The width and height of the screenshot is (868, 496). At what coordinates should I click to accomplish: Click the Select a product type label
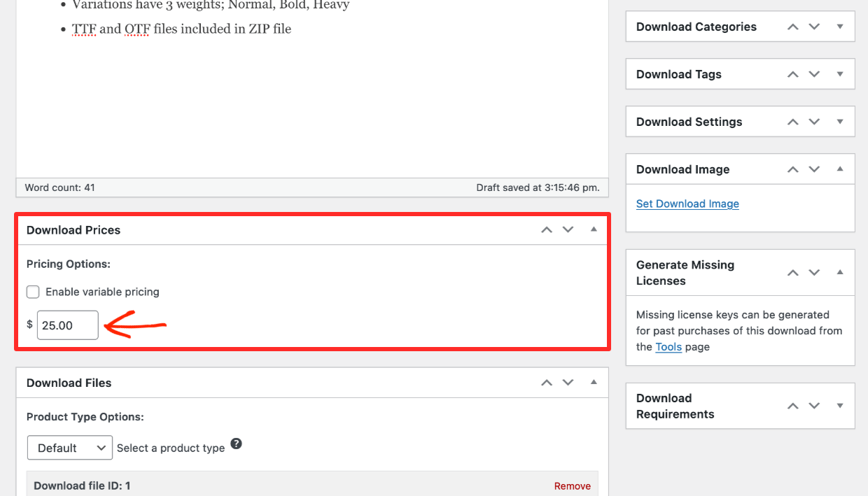click(x=171, y=448)
